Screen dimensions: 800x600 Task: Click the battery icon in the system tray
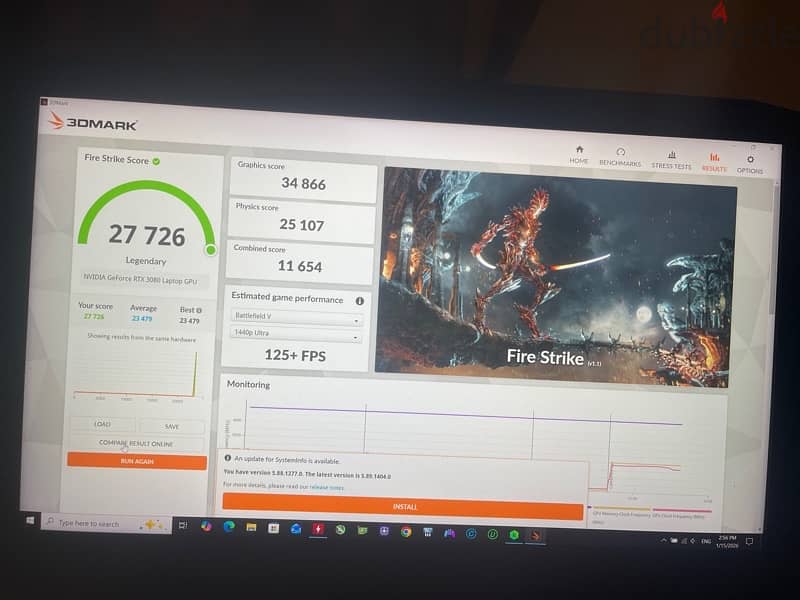pyautogui.click(x=674, y=540)
